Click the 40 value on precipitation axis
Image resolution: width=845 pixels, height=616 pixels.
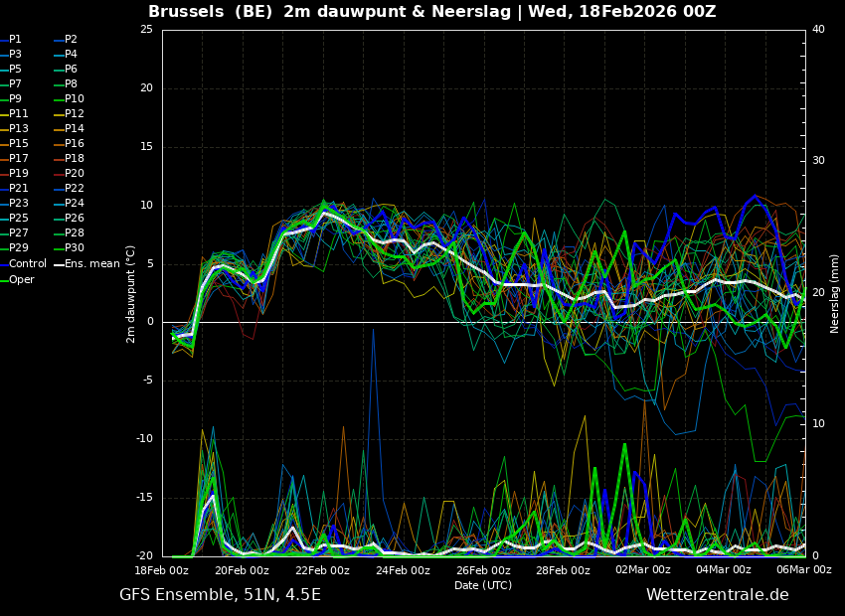[818, 30]
